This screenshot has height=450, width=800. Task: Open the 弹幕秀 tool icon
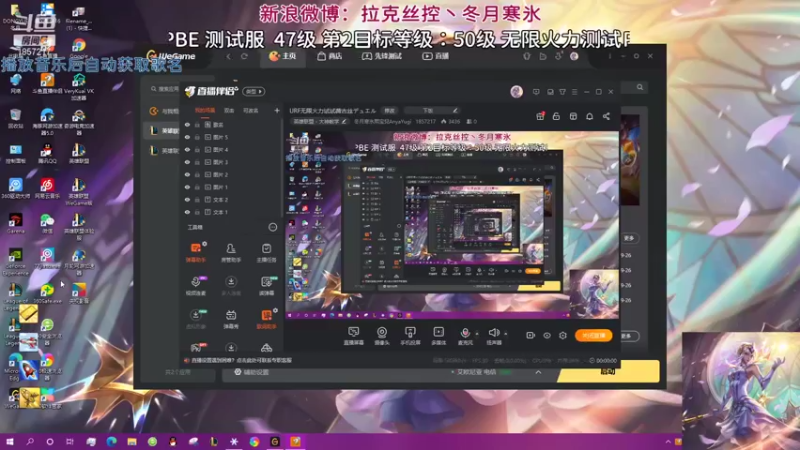tap(231, 319)
